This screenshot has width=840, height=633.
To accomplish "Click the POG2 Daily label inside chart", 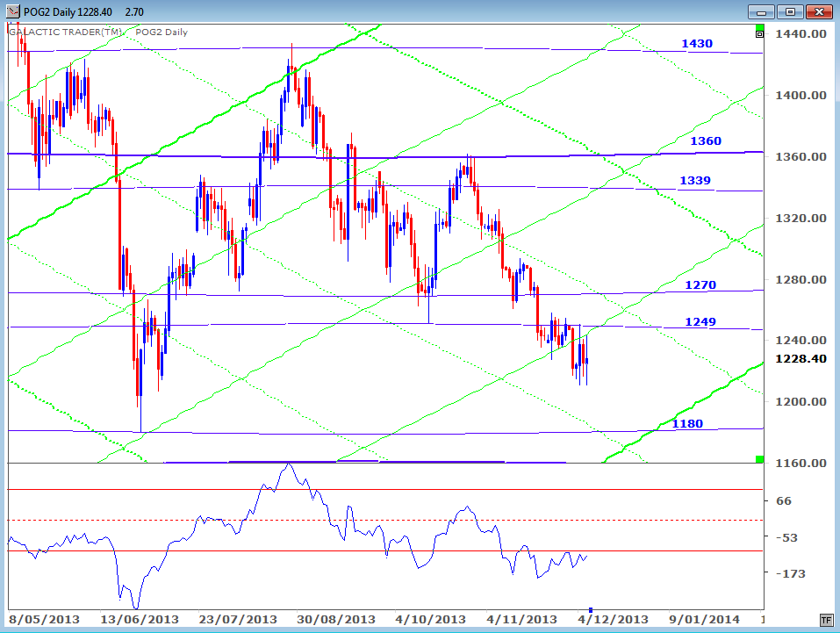I will [162, 32].
